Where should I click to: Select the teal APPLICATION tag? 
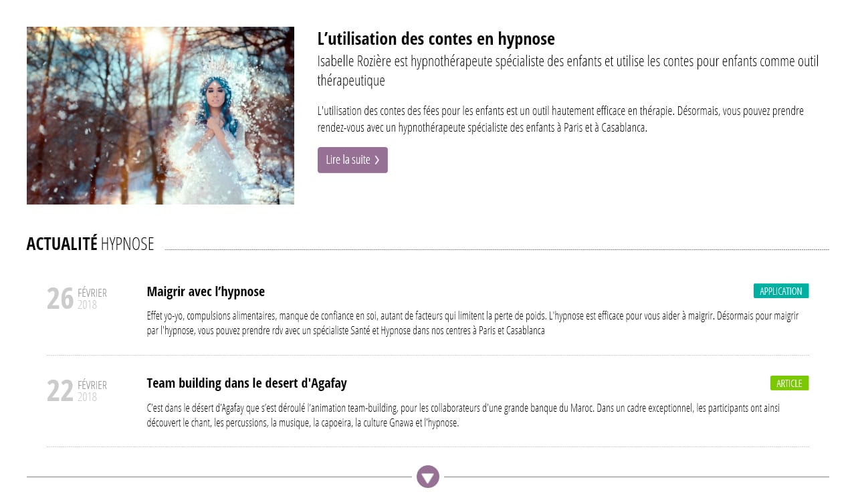click(780, 291)
